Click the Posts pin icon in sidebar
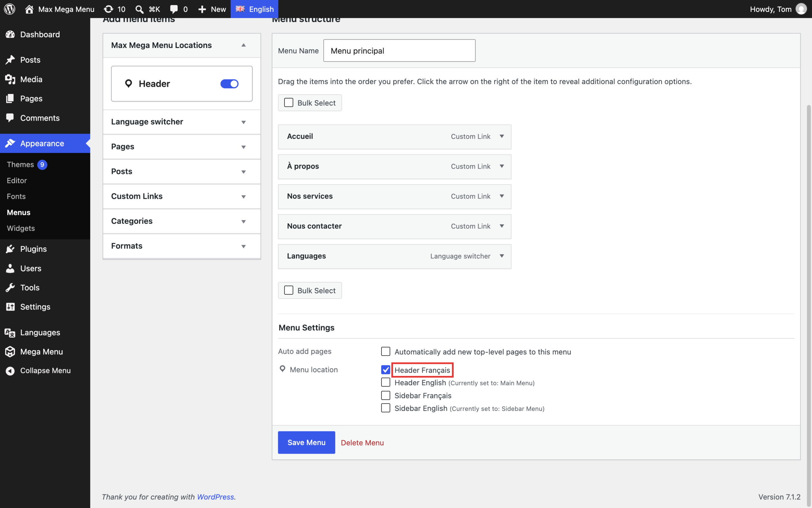 pos(10,60)
